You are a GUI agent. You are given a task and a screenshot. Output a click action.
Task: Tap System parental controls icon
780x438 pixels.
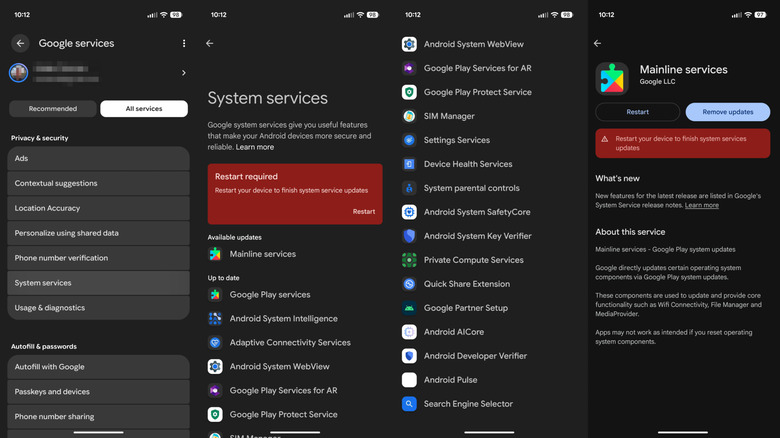(x=409, y=188)
